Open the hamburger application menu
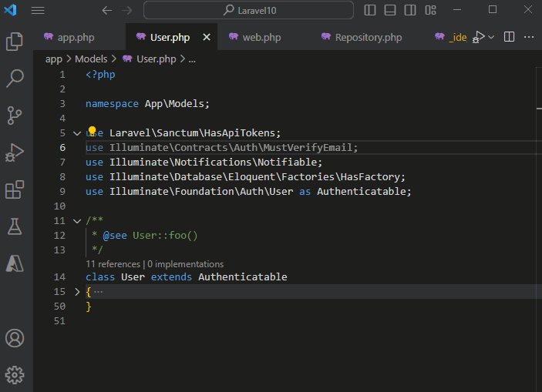The width and height of the screenshot is (542, 392). tap(38, 10)
